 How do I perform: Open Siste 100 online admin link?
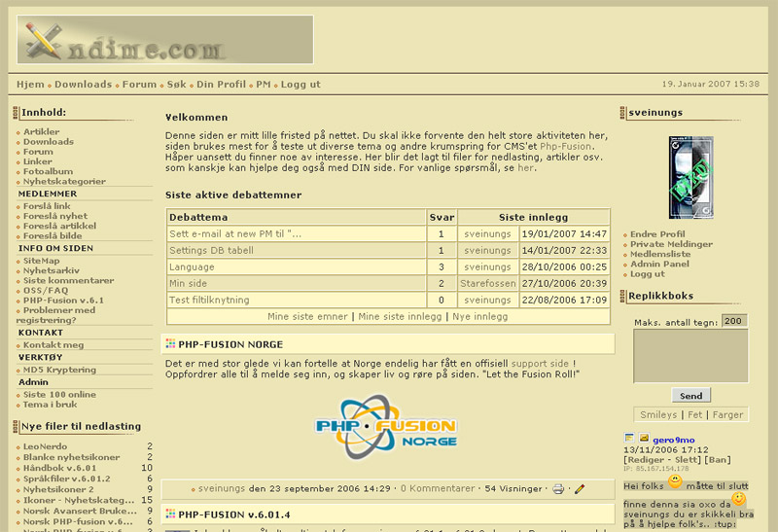(59, 395)
